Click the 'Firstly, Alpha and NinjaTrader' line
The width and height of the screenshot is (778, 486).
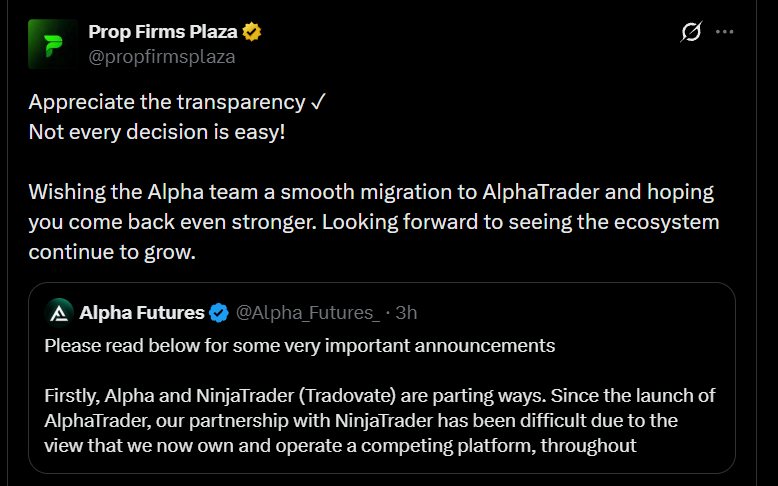(x=380, y=396)
